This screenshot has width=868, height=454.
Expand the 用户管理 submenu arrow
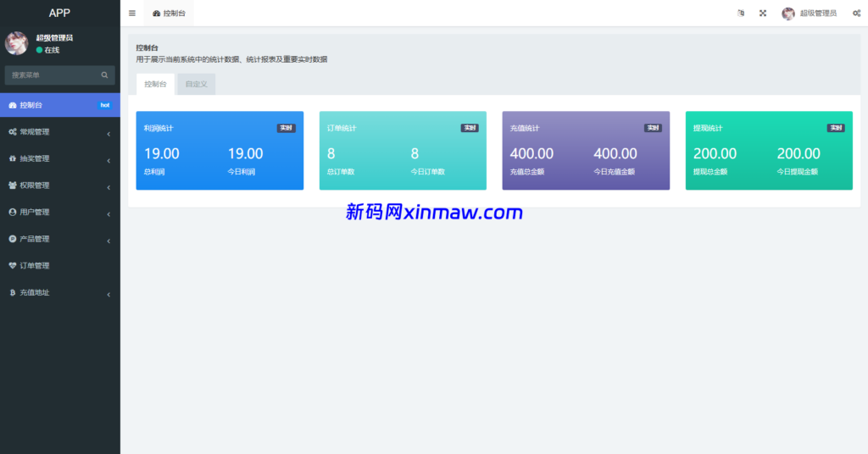tap(108, 214)
